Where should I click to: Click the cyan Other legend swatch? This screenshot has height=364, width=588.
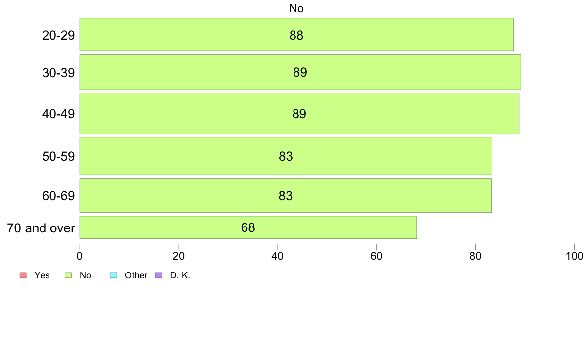coord(114,275)
